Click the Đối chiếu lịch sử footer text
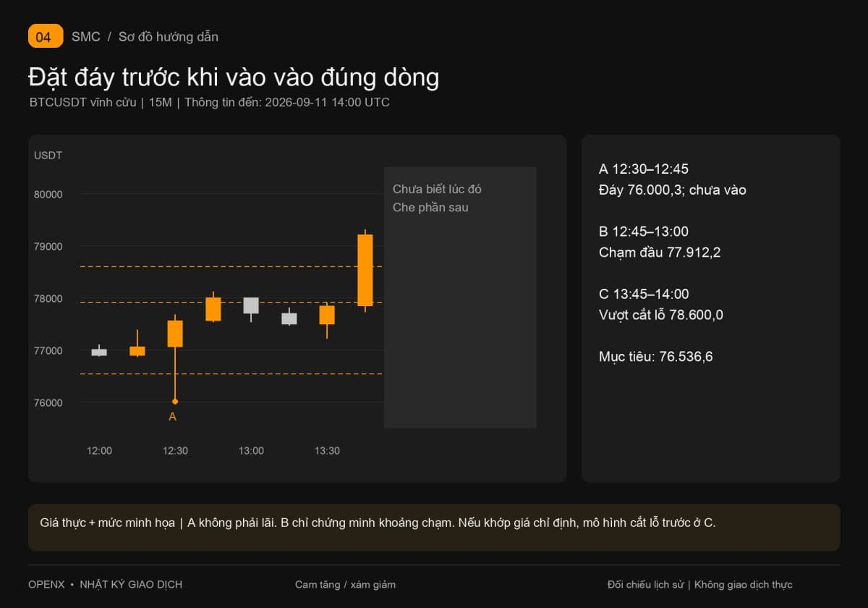 (x=646, y=584)
